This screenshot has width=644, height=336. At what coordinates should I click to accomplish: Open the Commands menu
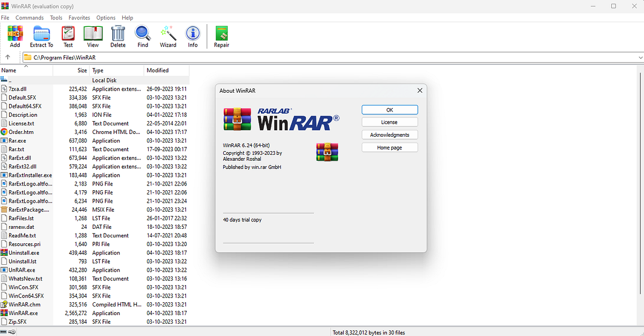coord(30,17)
